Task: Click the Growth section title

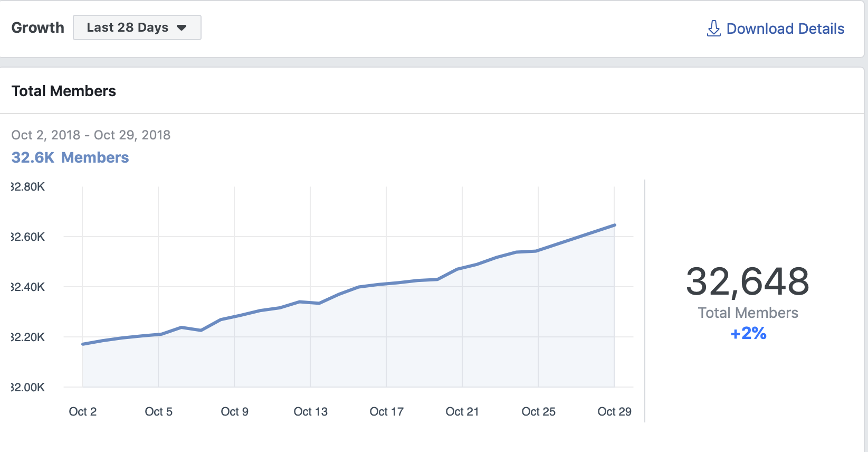Action: (37, 27)
